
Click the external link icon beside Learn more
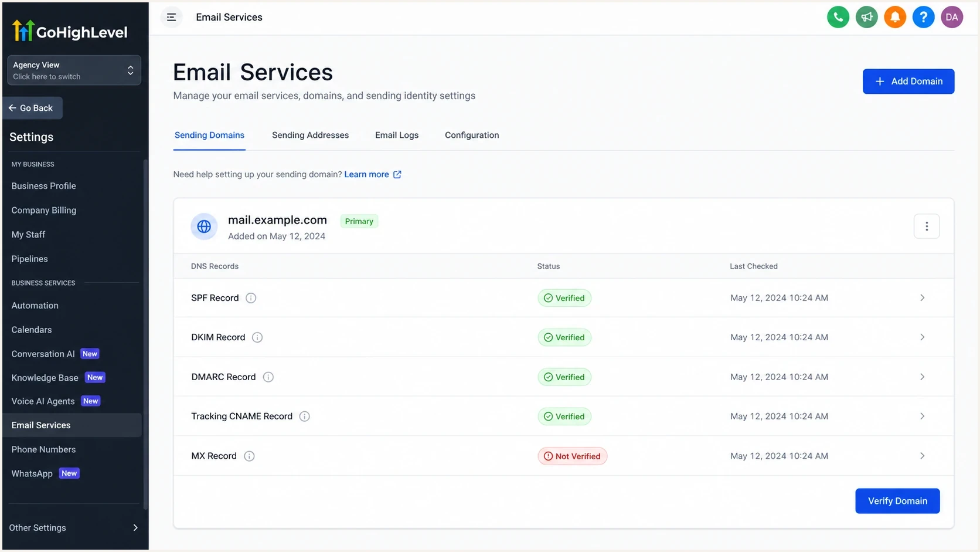397,174
